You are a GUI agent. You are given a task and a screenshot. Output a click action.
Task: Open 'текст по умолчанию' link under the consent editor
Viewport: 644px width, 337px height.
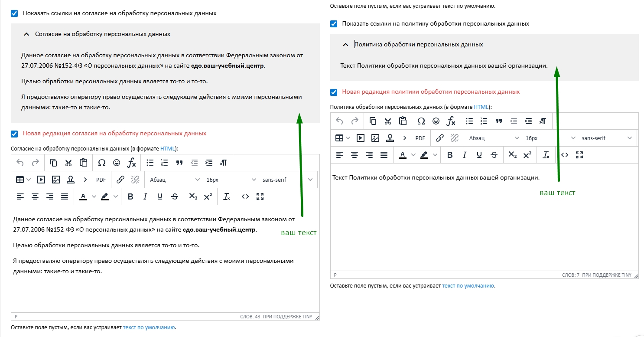click(149, 327)
